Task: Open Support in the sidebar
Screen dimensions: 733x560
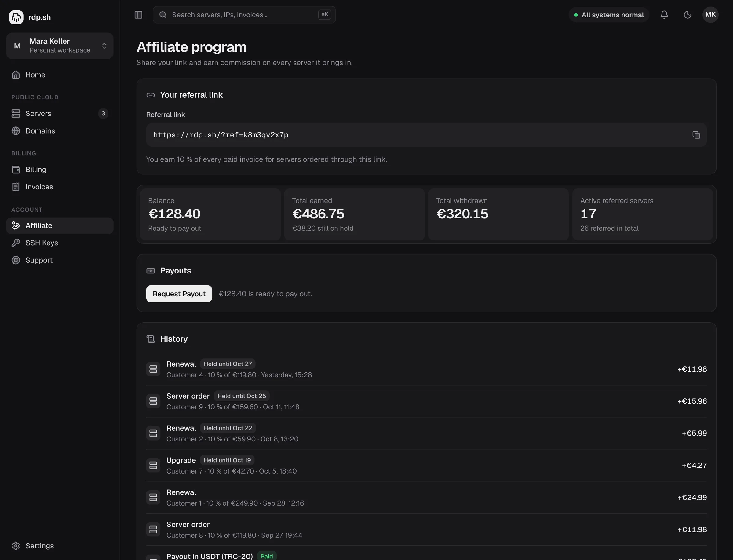Action: click(x=60, y=260)
